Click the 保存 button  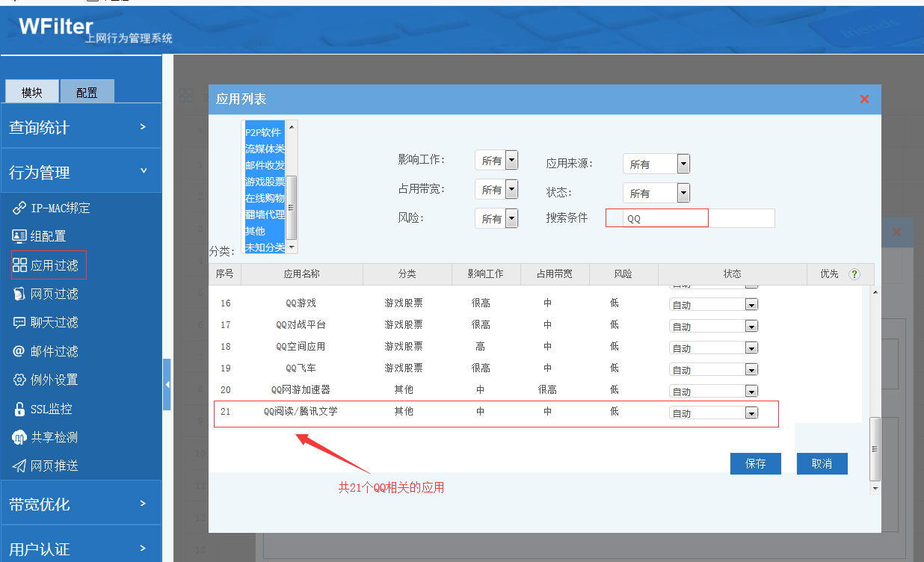(755, 463)
